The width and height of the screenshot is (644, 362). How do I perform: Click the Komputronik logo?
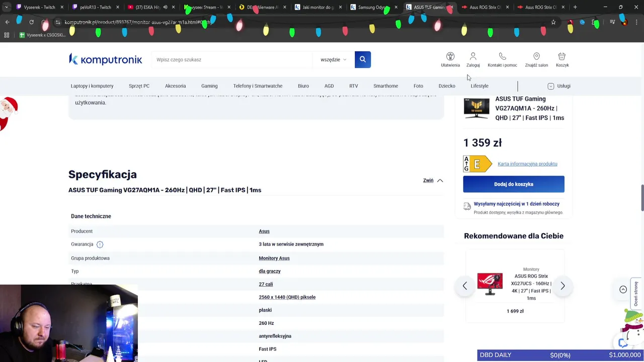(x=106, y=59)
